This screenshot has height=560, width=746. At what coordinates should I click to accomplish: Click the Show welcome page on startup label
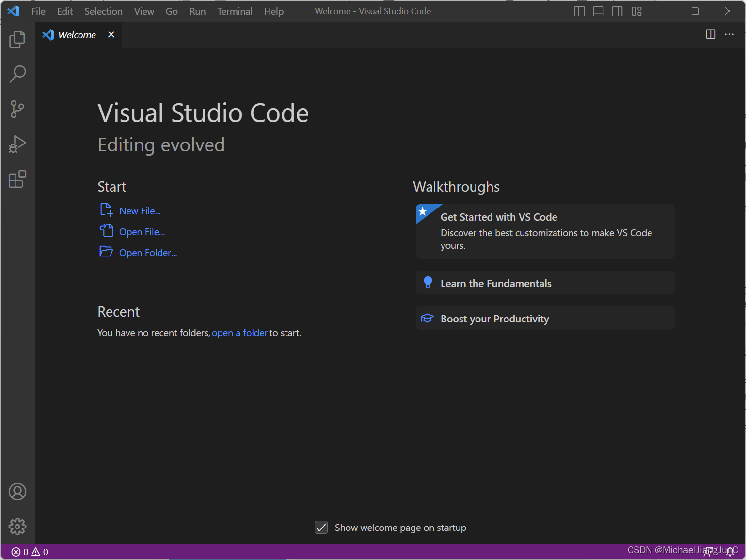(x=400, y=528)
